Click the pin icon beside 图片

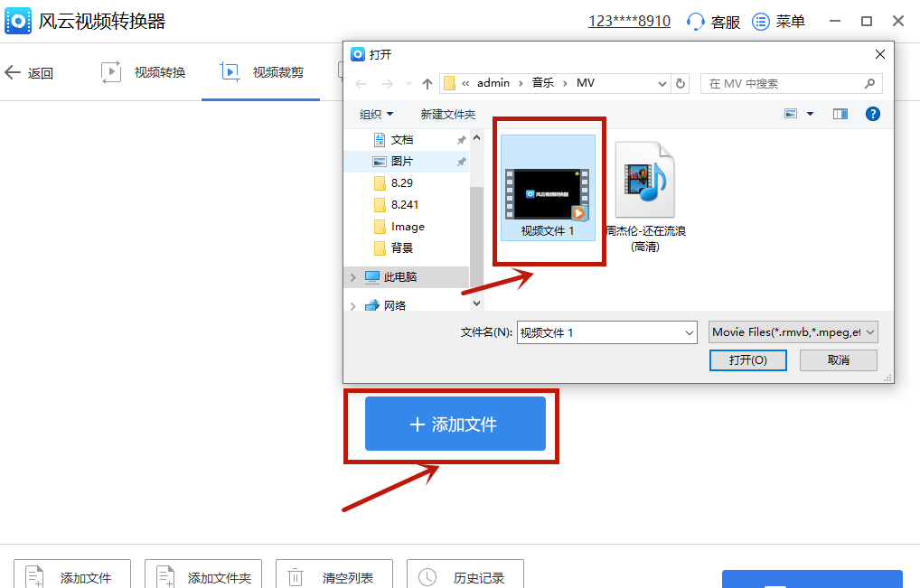[461, 161]
